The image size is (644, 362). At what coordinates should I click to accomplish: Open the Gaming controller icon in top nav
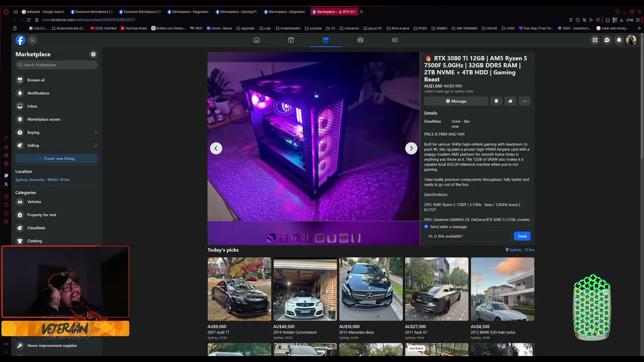pyautogui.click(x=395, y=40)
